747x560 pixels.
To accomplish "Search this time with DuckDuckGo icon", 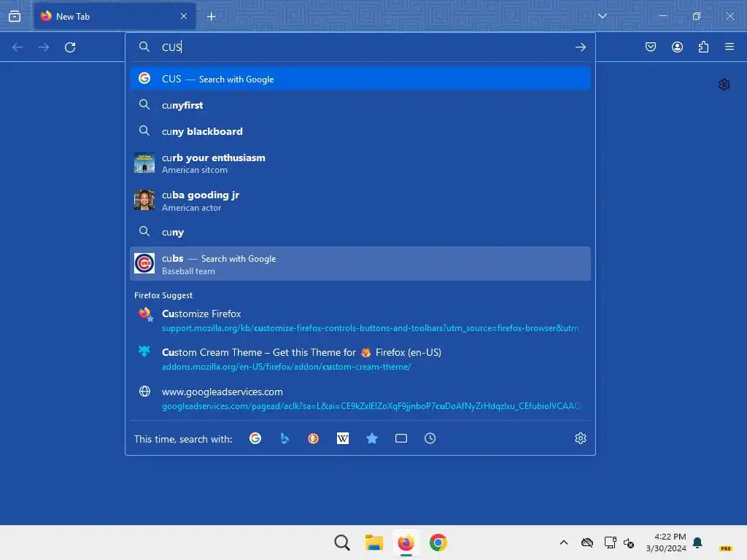I will pyautogui.click(x=313, y=438).
